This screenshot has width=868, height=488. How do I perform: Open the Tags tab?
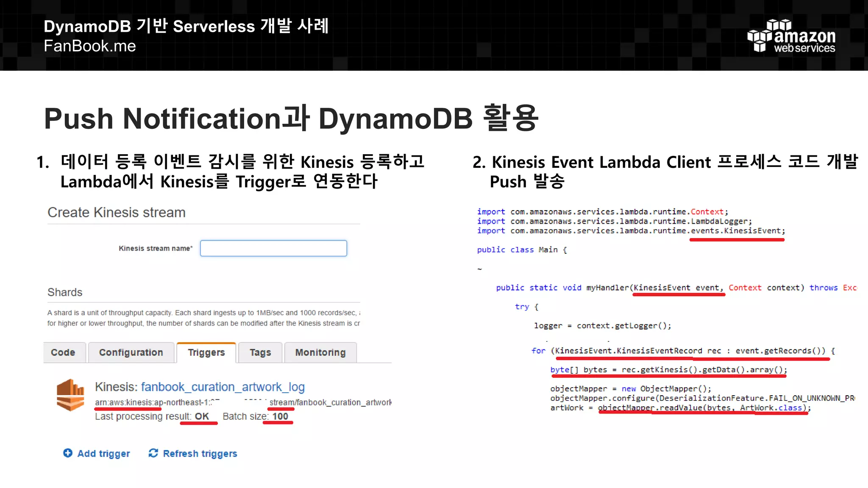point(260,352)
